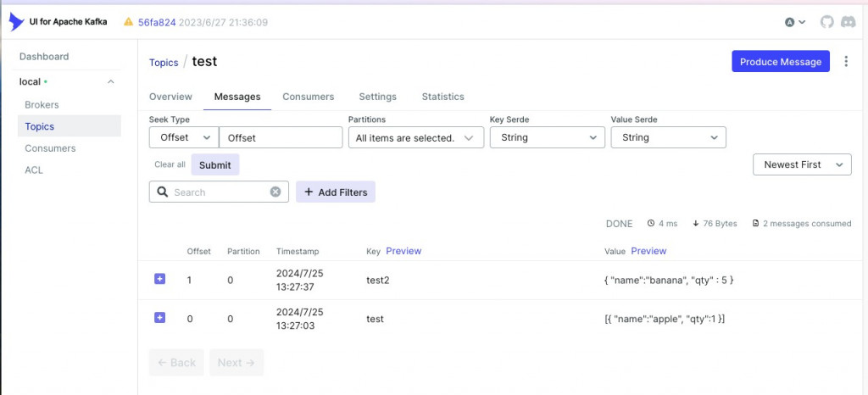Screen dimensions: 868x395
Task: Click the Offset input field
Action: coord(280,137)
